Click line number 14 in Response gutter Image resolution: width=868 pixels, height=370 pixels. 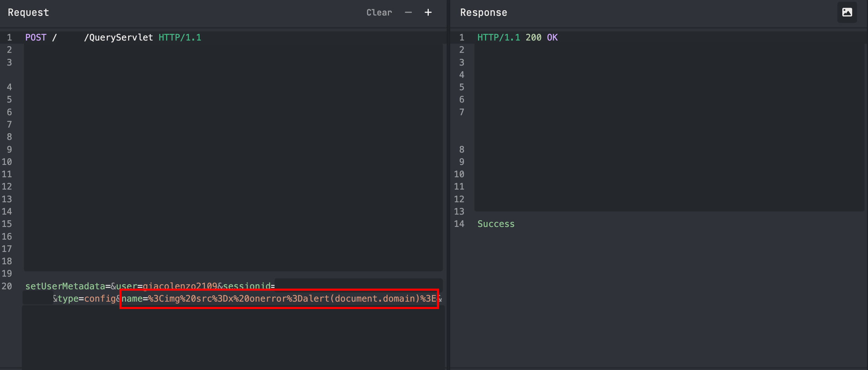pos(459,224)
